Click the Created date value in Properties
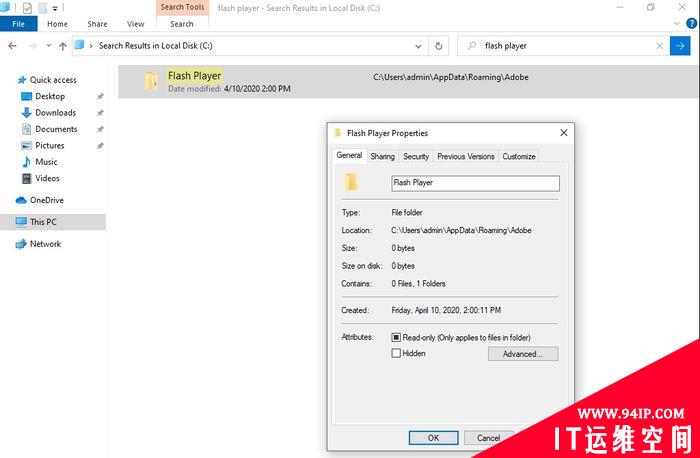This screenshot has height=458, width=700. [446, 310]
